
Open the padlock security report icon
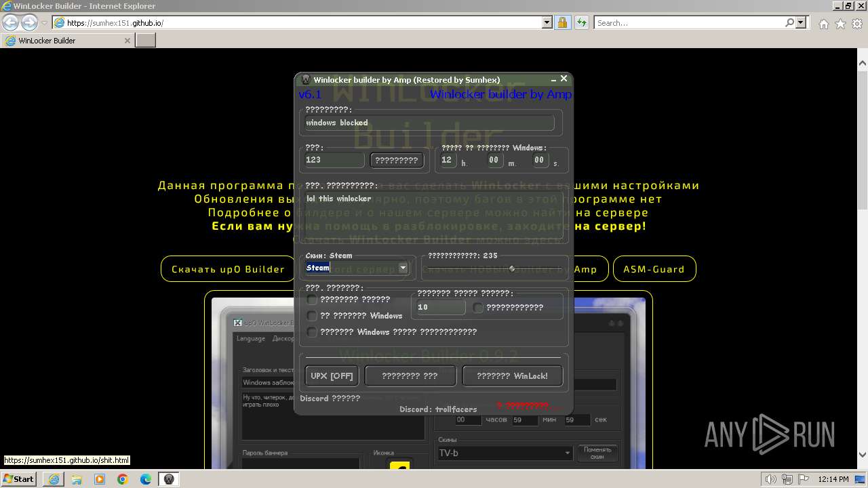(x=563, y=22)
